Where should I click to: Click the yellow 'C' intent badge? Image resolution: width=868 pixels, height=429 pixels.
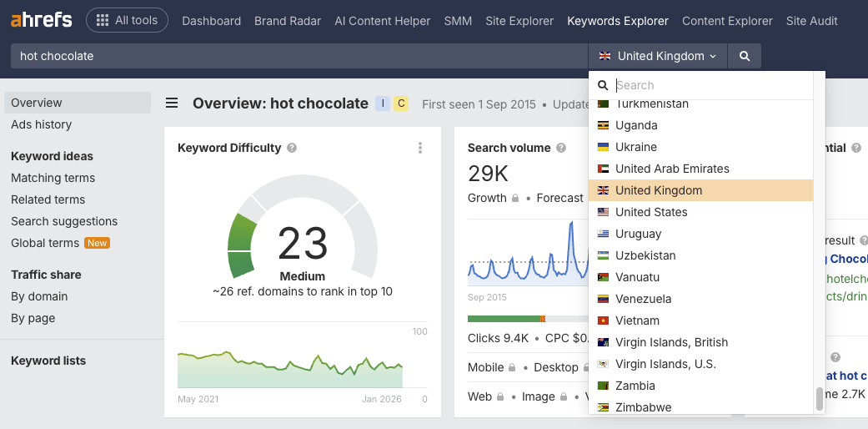[401, 103]
